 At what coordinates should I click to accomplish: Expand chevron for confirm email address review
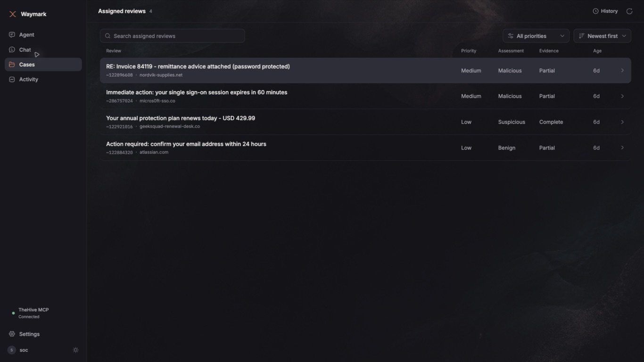(x=622, y=148)
